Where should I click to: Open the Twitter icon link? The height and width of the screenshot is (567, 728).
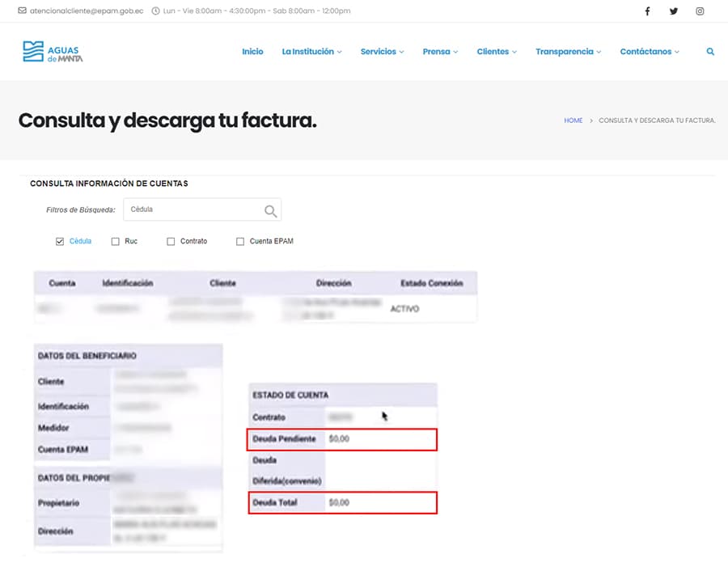click(674, 11)
